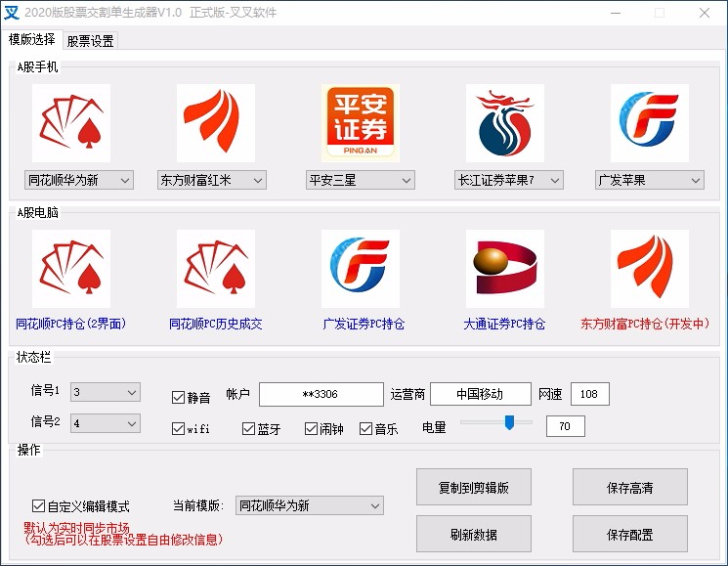Click the 长江证券 dragon logo icon
Viewport: 728px width, 566px height.
(x=504, y=123)
